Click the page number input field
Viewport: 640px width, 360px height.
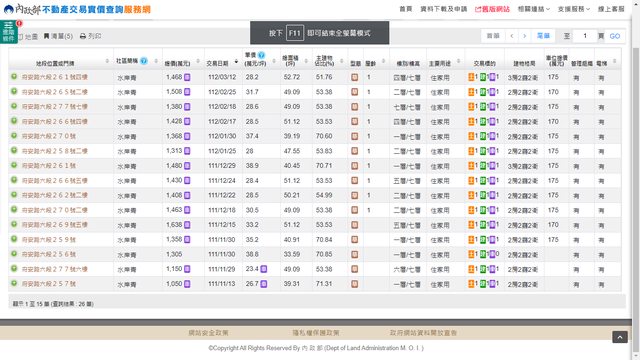tap(585, 36)
